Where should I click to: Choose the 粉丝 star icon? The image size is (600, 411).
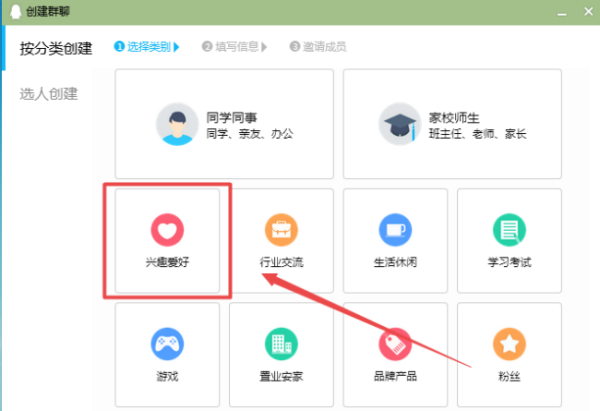click(509, 344)
